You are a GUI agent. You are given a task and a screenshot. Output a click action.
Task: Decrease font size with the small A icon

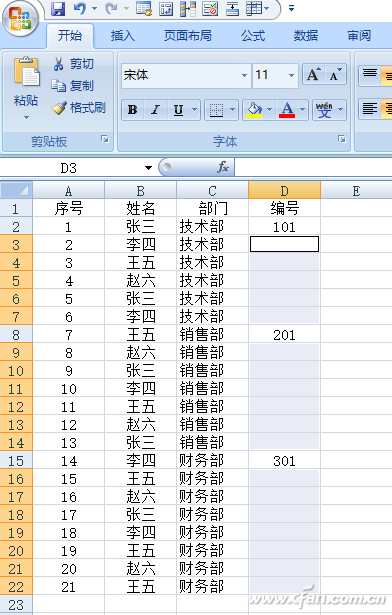[335, 75]
